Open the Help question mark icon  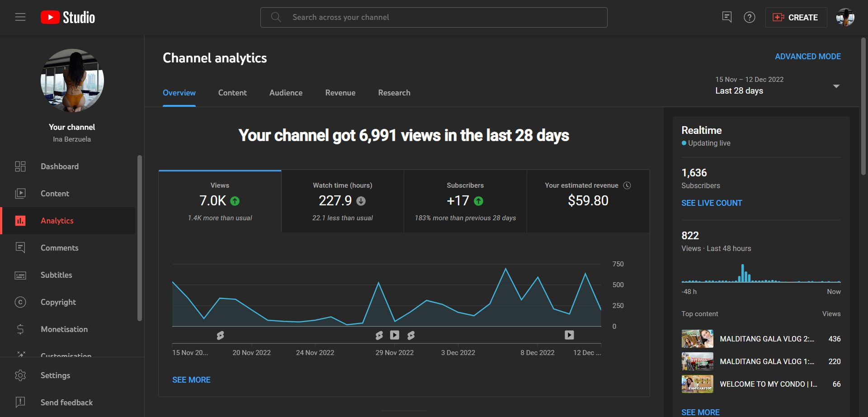pyautogui.click(x=750, y=17)
